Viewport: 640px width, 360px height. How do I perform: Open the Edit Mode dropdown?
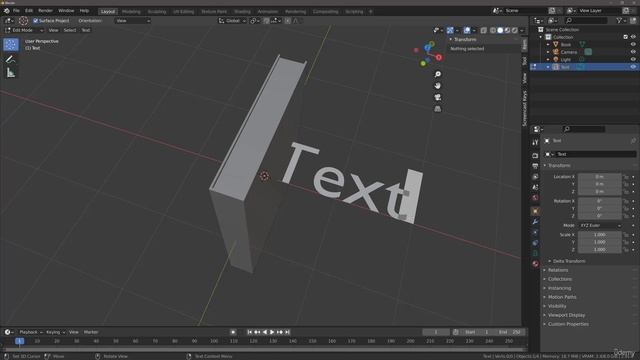click(24, 30)
